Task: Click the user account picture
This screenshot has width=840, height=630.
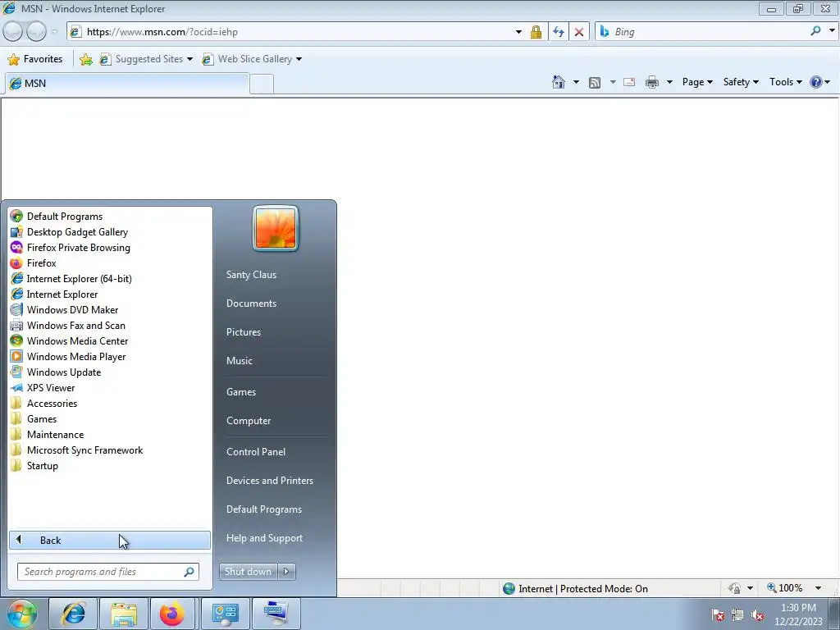Action: (x=276, y=229)
